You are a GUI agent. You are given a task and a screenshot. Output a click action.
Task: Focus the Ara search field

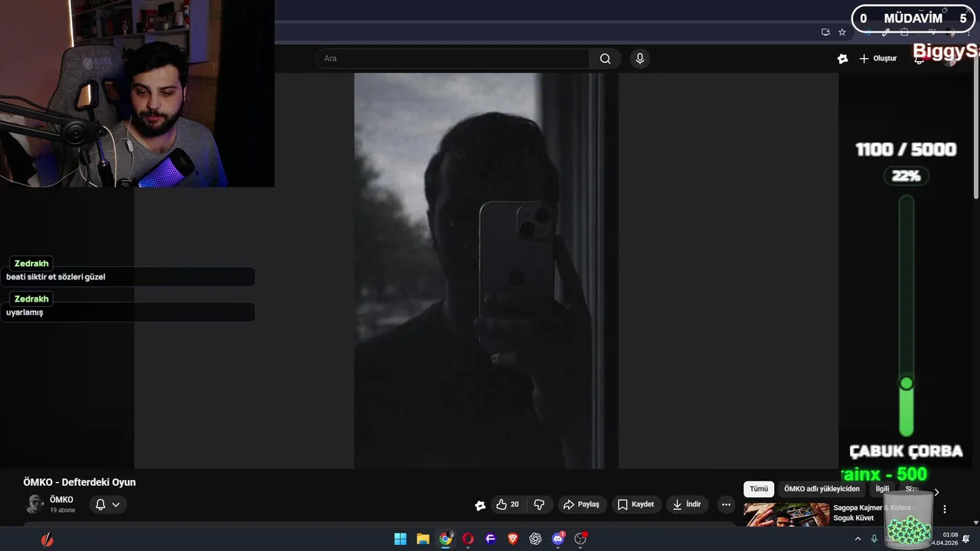(452, 59)
